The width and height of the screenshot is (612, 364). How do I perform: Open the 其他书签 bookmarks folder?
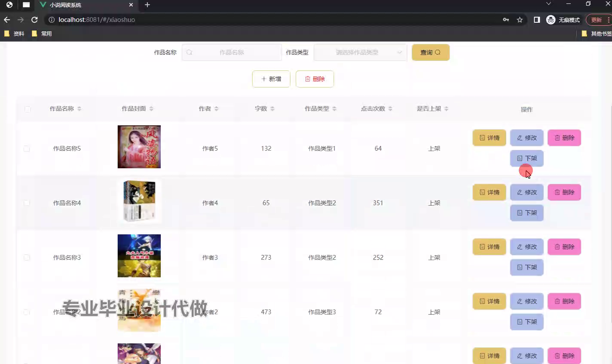(597, 33)
